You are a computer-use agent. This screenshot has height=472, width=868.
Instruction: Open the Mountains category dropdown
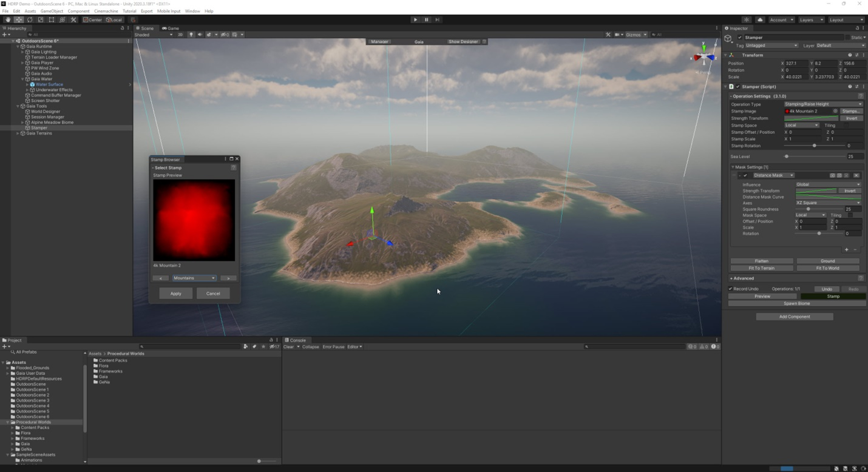click(194, 278)
